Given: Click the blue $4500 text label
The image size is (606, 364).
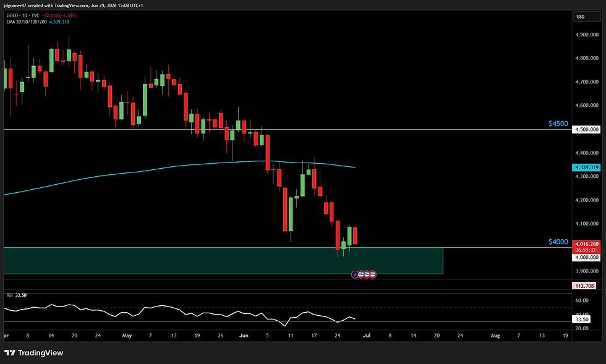Looking at the screenshot, I should click(x=558, y=124).
